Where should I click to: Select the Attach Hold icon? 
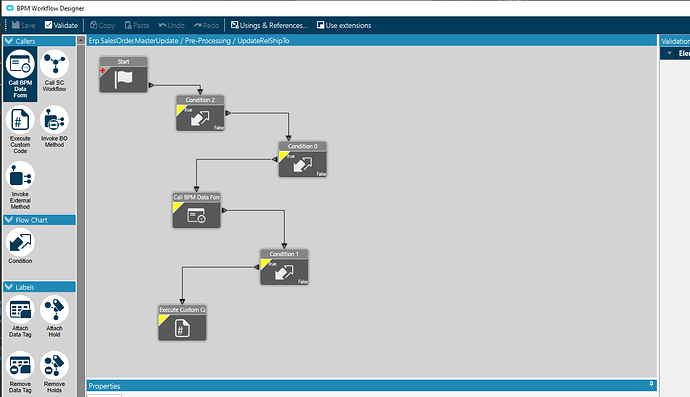pyautogui.click(x=55, y=310)
